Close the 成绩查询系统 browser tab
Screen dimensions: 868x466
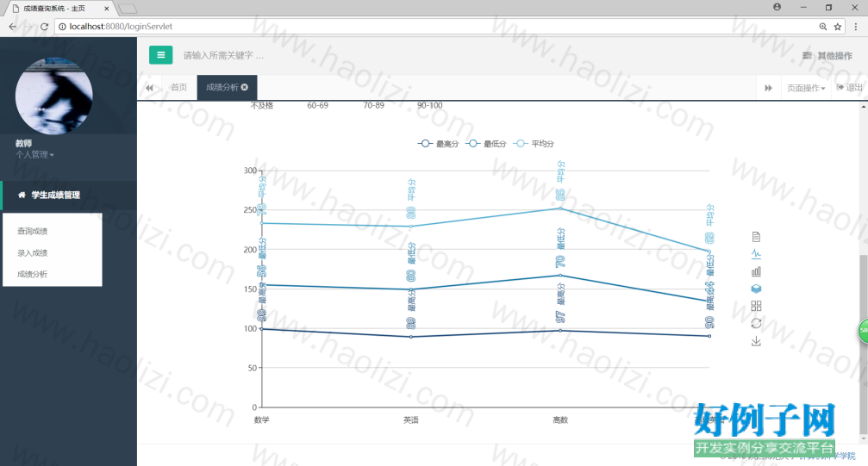(x=106, y=9)
